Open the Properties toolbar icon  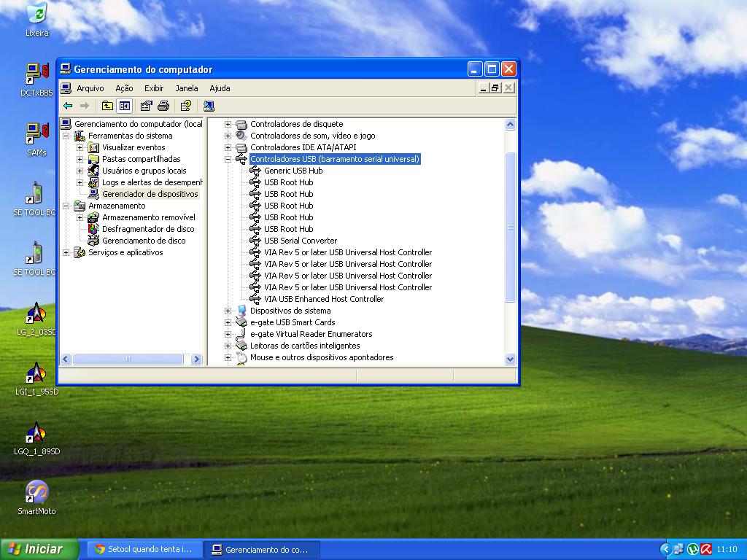[x=146, y=106]
